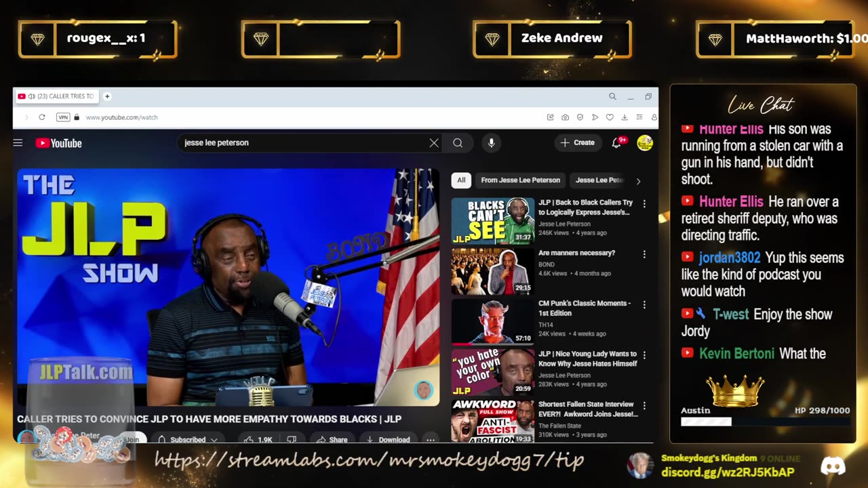Click channel watermark avatar in video corner
The image size is (868, 488).
(424, 390)
